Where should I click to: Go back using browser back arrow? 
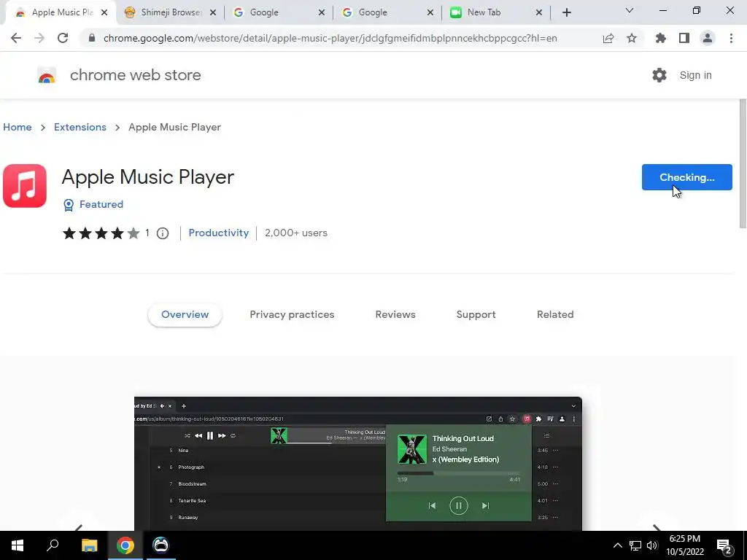click(16, 38)
